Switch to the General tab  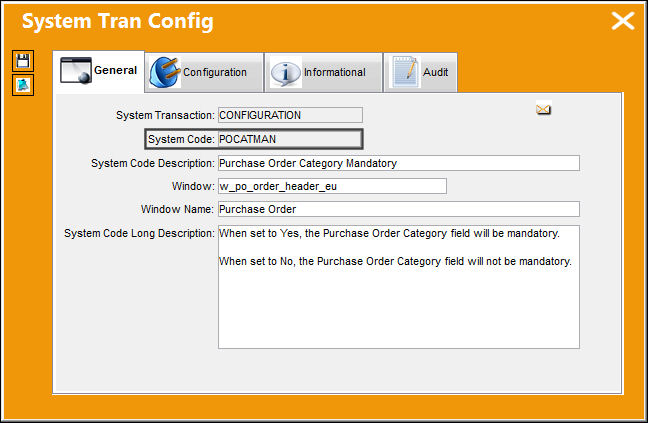pos(98,71)
